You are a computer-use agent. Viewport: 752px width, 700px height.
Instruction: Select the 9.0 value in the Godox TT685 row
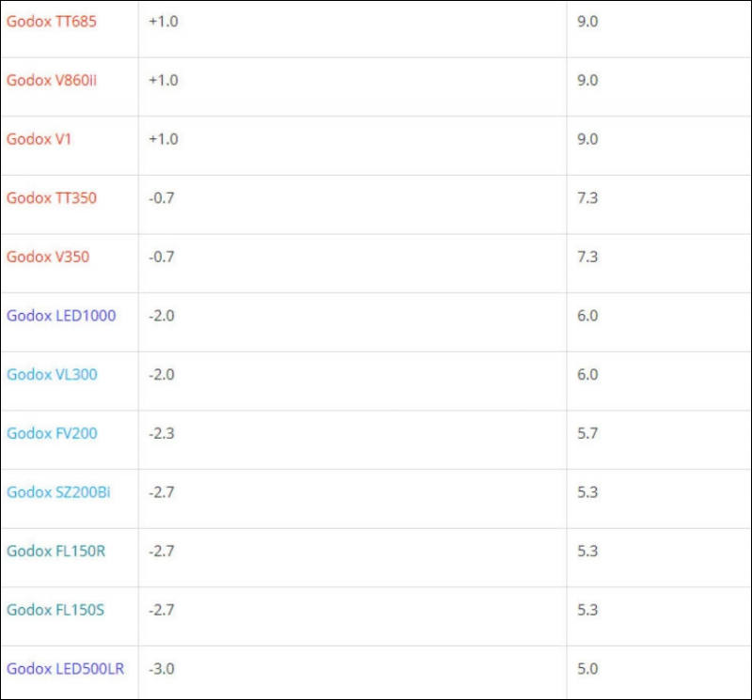[587, 22]
